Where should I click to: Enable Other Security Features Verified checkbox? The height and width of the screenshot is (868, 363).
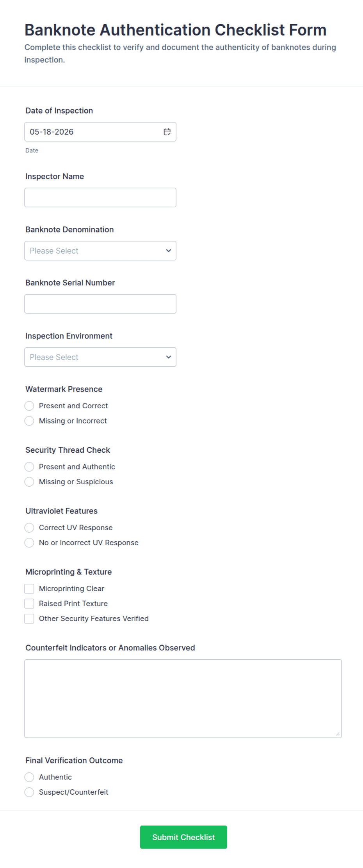click(29, 618)
